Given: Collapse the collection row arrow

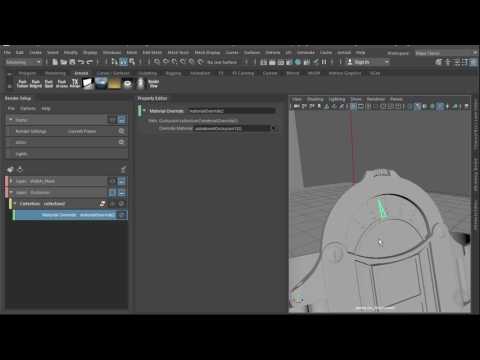Looking at the screenshot, I should point(15,204).
